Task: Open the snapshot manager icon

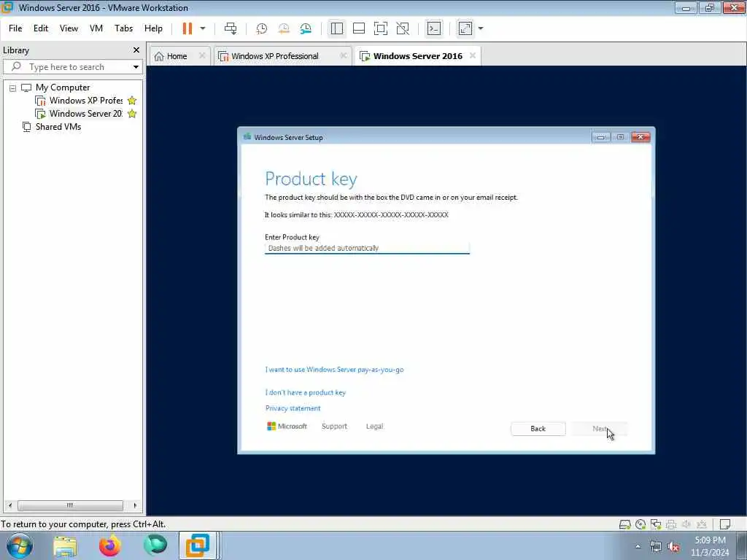Action: pos(306,28)
